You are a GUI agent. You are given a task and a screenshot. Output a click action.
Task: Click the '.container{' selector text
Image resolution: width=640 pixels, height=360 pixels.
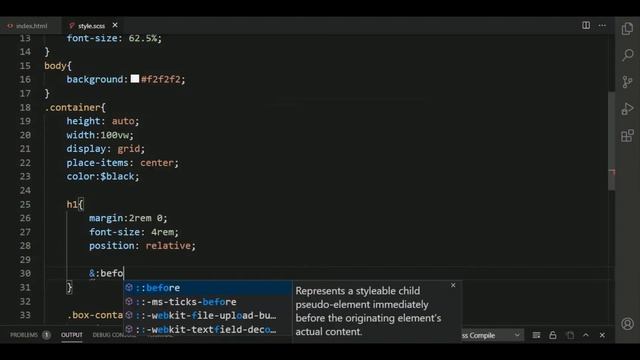pos(75,107)
